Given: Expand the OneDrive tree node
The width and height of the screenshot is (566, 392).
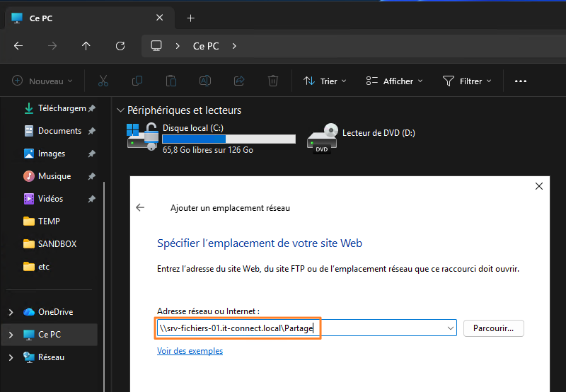Looking at the screenshot, I should pyautogui.click(x=10, y=312).
